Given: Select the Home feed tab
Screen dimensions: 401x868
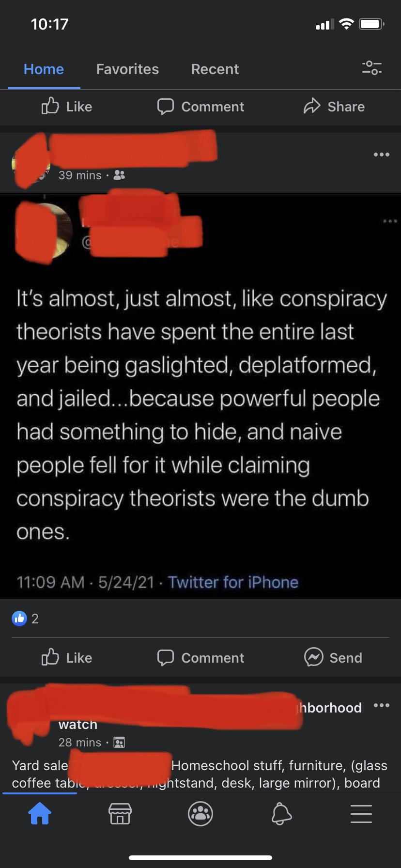Looking at the screenshot, I should [44, 69].
